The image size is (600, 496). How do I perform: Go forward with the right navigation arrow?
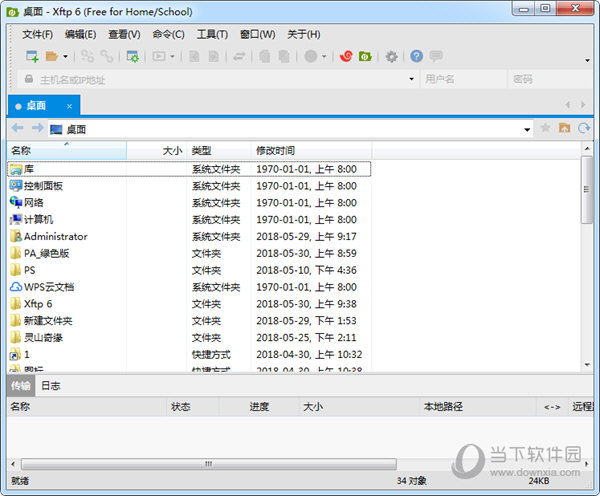[x=37, y=128]
